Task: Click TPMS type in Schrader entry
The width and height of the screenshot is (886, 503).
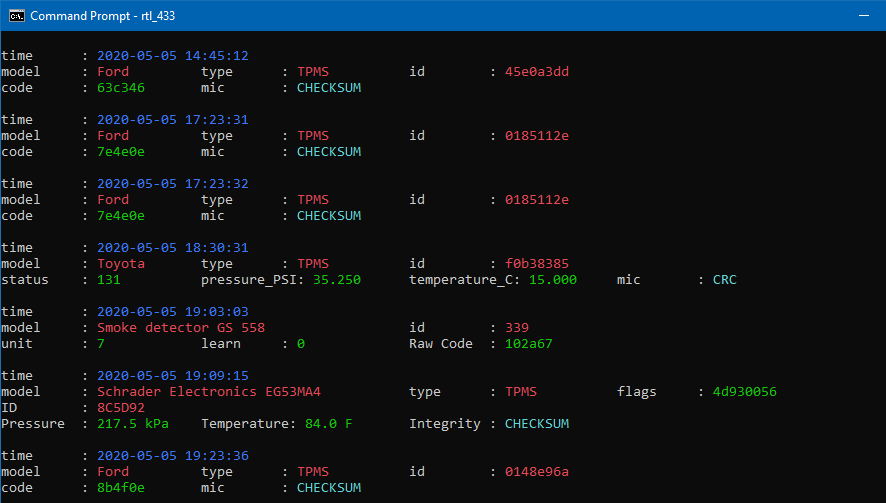Action: (x=521, y=392)
